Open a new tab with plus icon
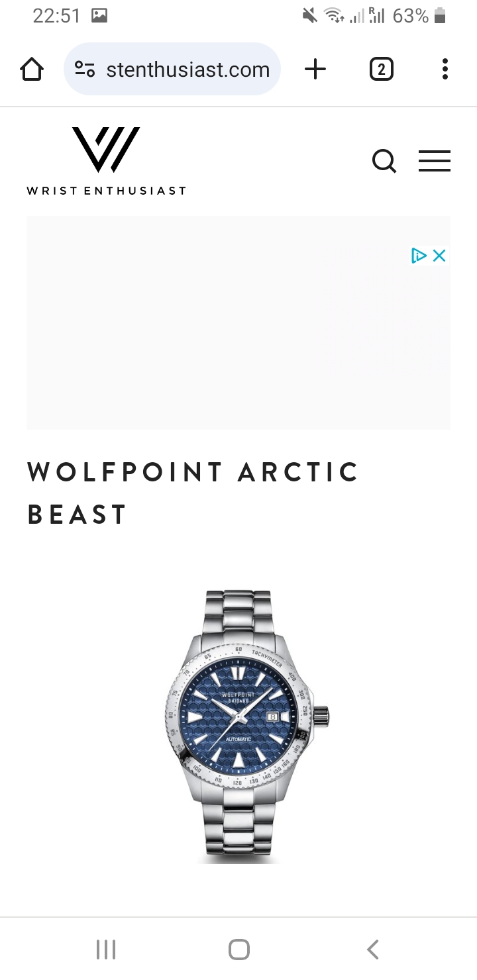 click(316, 69)
